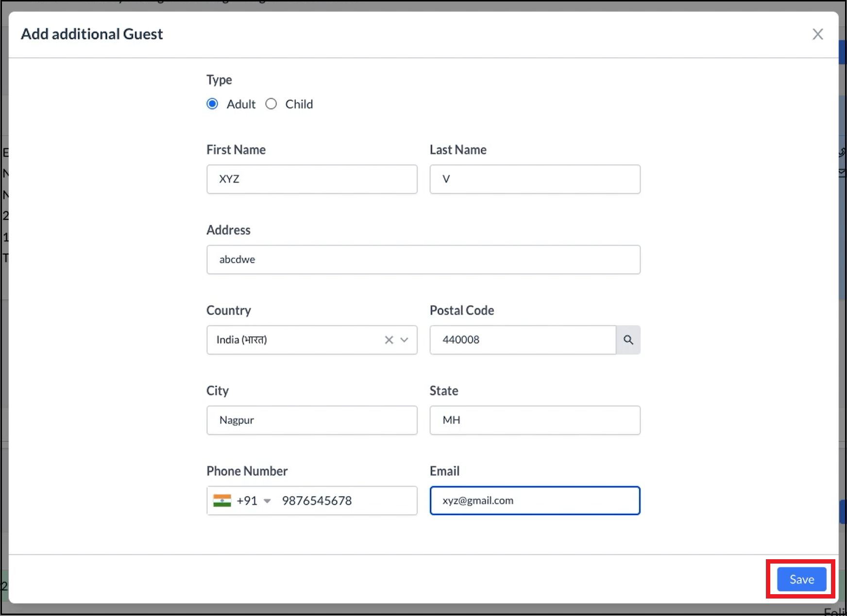847x616 pixels.
Task: Click the Email field showing xyz@gmail.com
Action: tap(534, 500)
